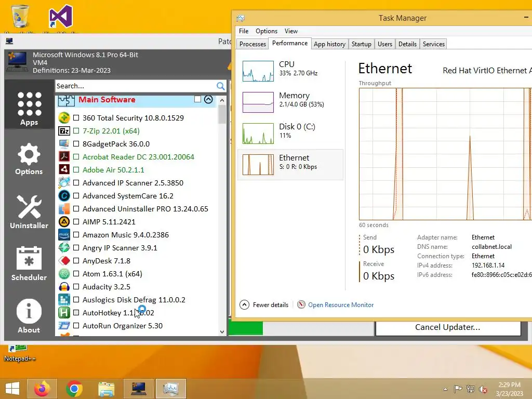Click the 360 Total Security icon

(64, 118)
